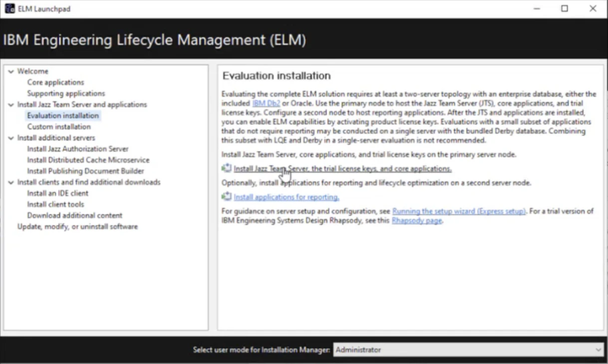Open Install Publishing Document Builder
Screen dimensions: 608x364
pos(85,171)
